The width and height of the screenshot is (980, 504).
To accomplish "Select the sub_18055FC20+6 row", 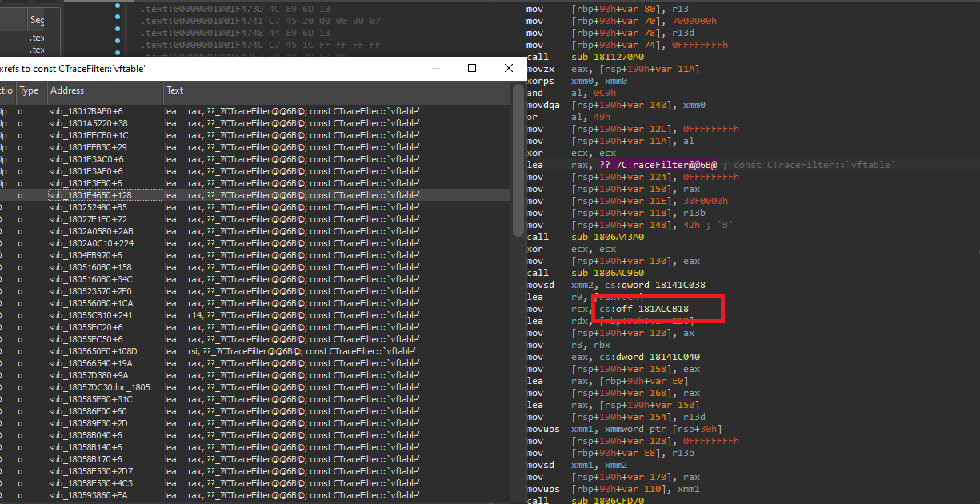I will click(255, 327).
